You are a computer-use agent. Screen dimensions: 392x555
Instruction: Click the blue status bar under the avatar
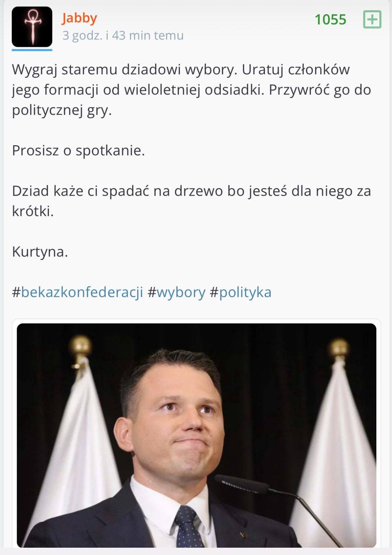coord(32,50)
